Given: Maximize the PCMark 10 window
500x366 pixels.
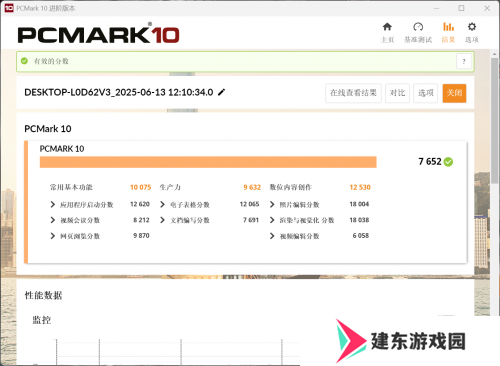Looking at the screenshot, I should click(x=461, y=8).
